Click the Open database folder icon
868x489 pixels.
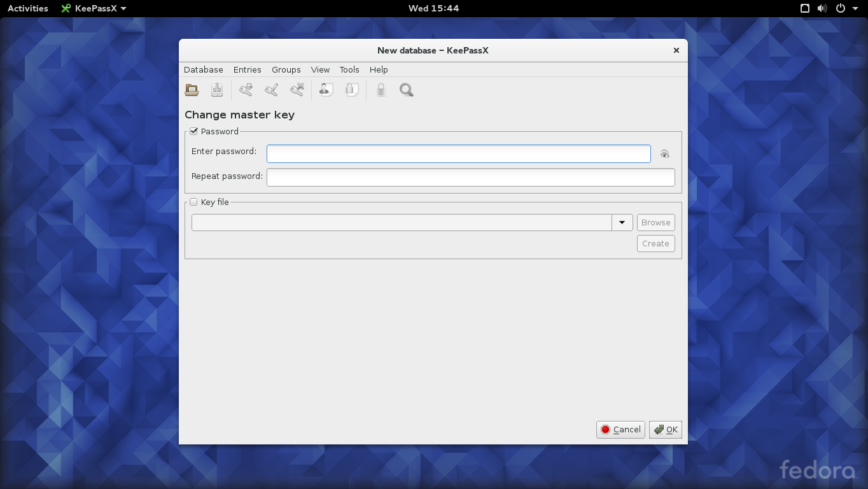[192, 90]
